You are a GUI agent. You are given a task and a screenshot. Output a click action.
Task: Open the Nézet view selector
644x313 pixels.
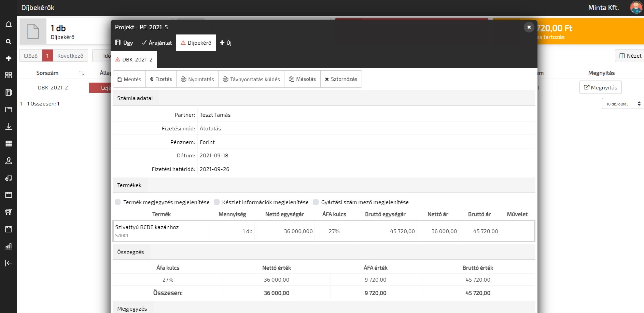[x=630, y=56]
